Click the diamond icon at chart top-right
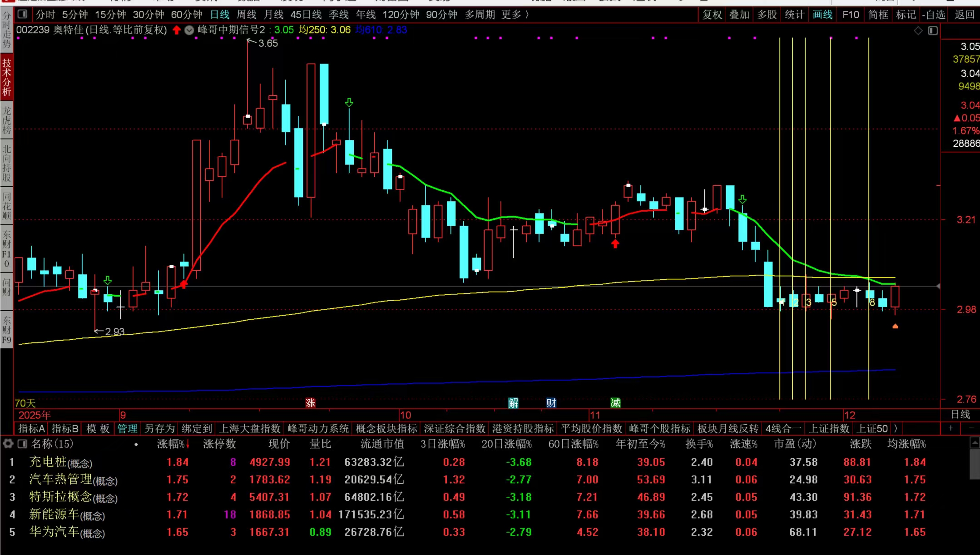Screen dimensions: 980x555 [918, 30]
